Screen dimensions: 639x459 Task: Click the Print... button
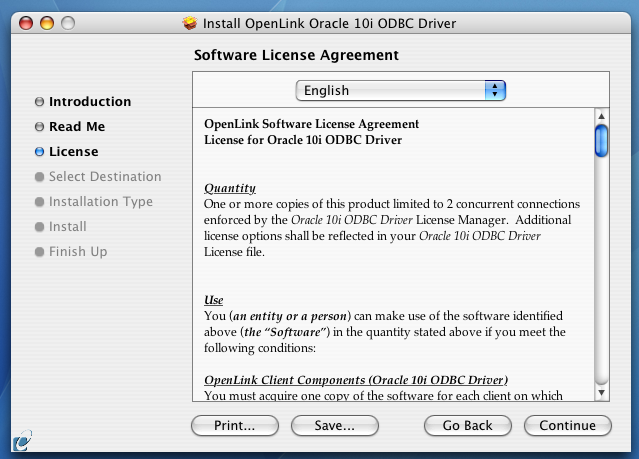(x=235, y=426)
